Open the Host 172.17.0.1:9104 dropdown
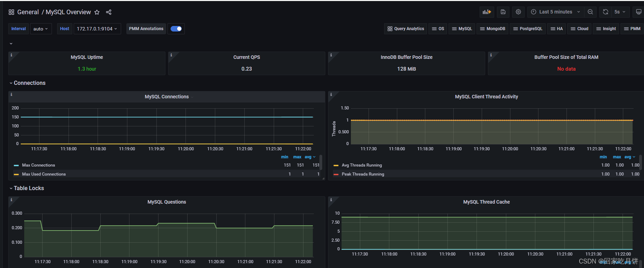 (97, 29)
